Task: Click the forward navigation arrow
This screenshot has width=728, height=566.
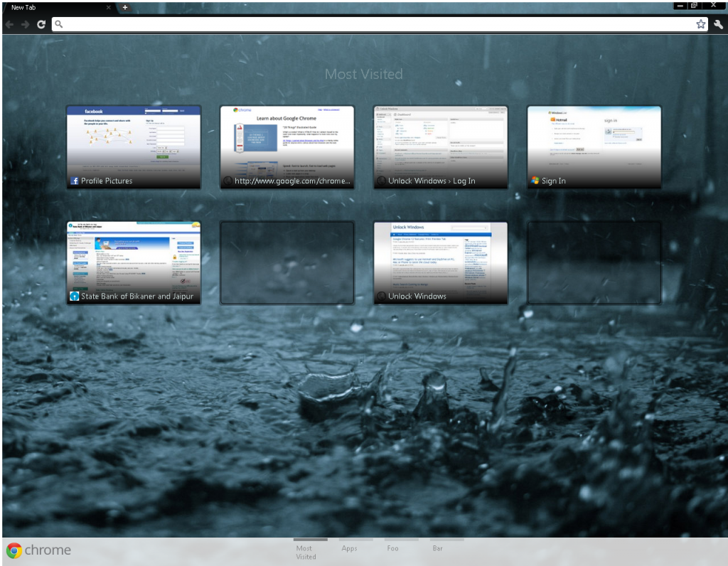Action: [25, 24]
